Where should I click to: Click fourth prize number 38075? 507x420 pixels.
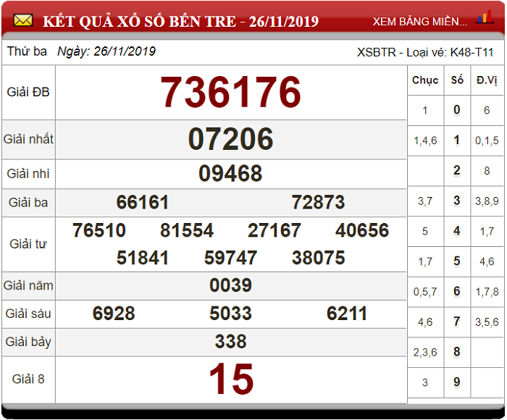[x=319, y=258]
